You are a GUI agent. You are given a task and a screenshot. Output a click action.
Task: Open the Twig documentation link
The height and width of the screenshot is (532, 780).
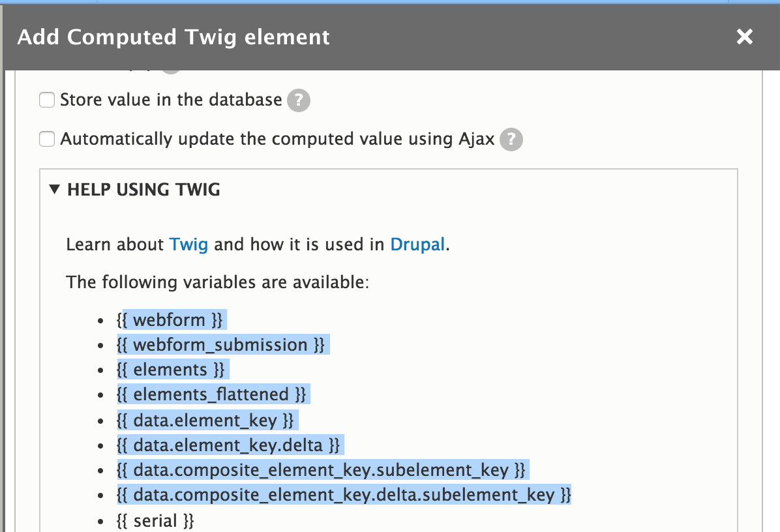(x=188, y=244)
